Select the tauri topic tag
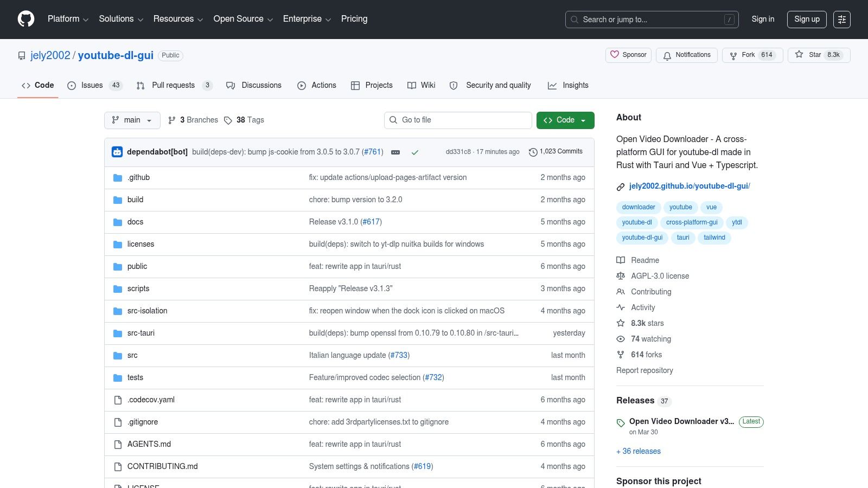Image resolution: width=868 pixels, height=488 pixels. [x=683, y=237]
